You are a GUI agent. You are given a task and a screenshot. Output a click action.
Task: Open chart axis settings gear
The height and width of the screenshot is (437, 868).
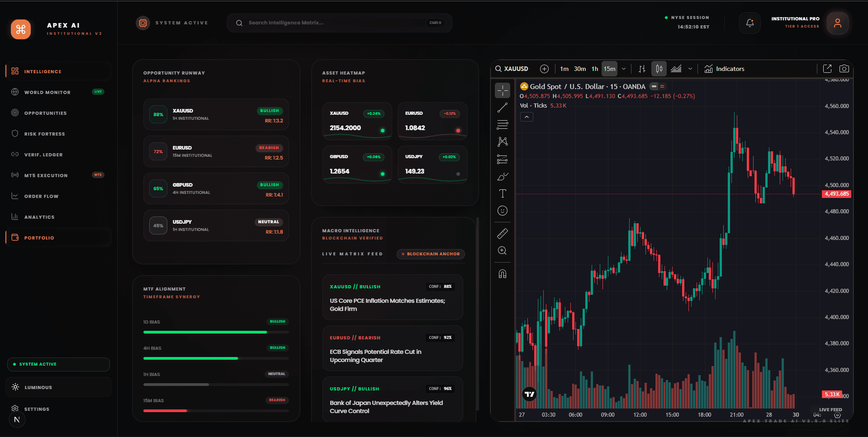point(837,415)
